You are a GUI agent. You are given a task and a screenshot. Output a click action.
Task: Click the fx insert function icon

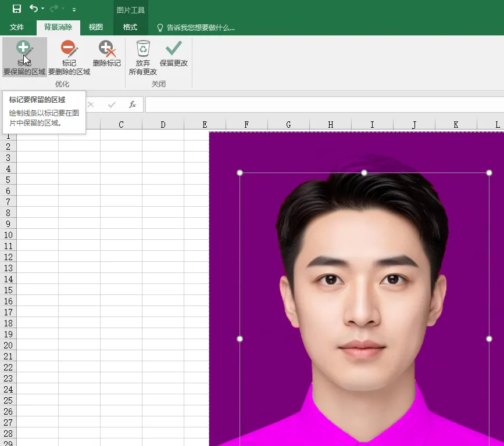[133, 105]
